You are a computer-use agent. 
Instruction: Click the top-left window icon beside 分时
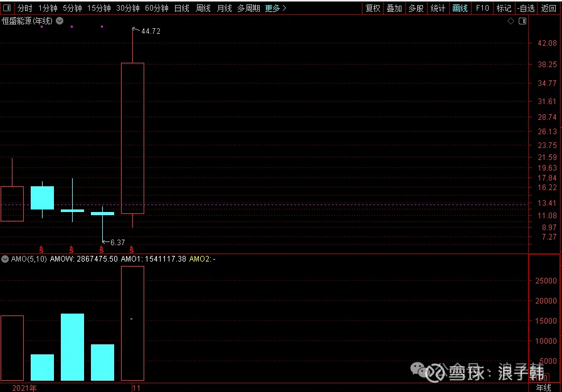[7, 8]
